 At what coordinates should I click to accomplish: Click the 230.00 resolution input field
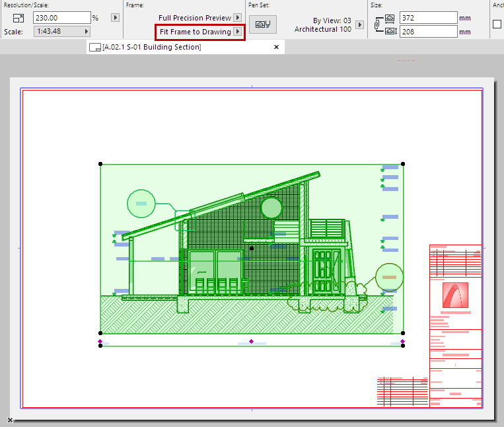[x=61, y=18]
